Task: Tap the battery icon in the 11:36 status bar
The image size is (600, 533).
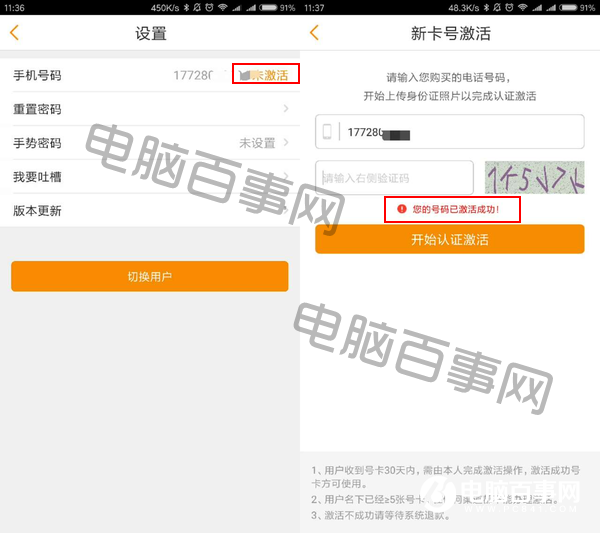Action: point(267,7)
